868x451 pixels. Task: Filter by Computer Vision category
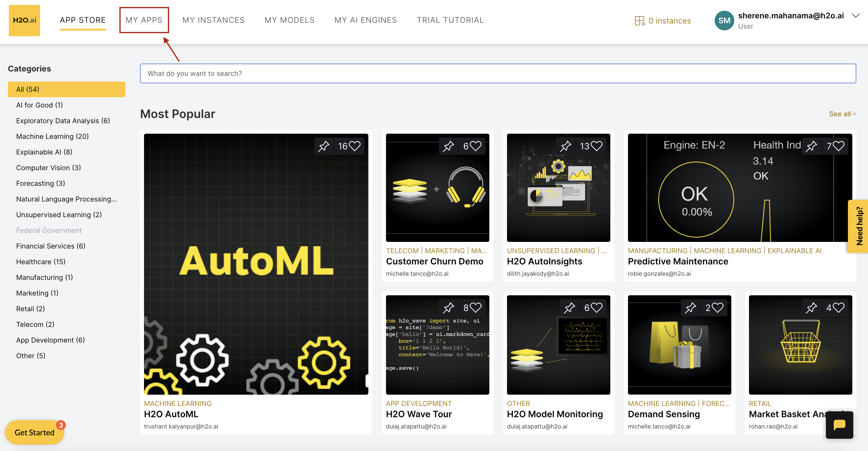click(48, 168)
